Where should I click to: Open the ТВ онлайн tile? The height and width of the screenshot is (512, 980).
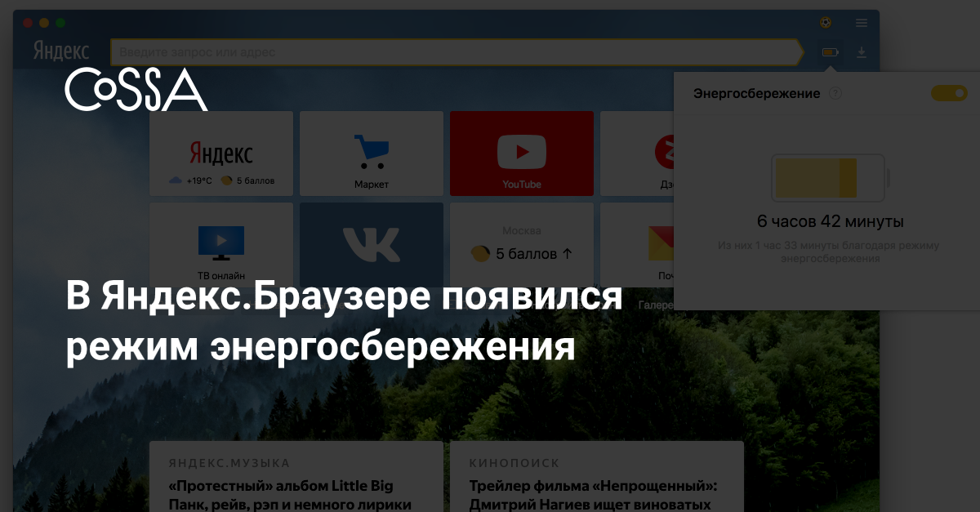point(221,245)
